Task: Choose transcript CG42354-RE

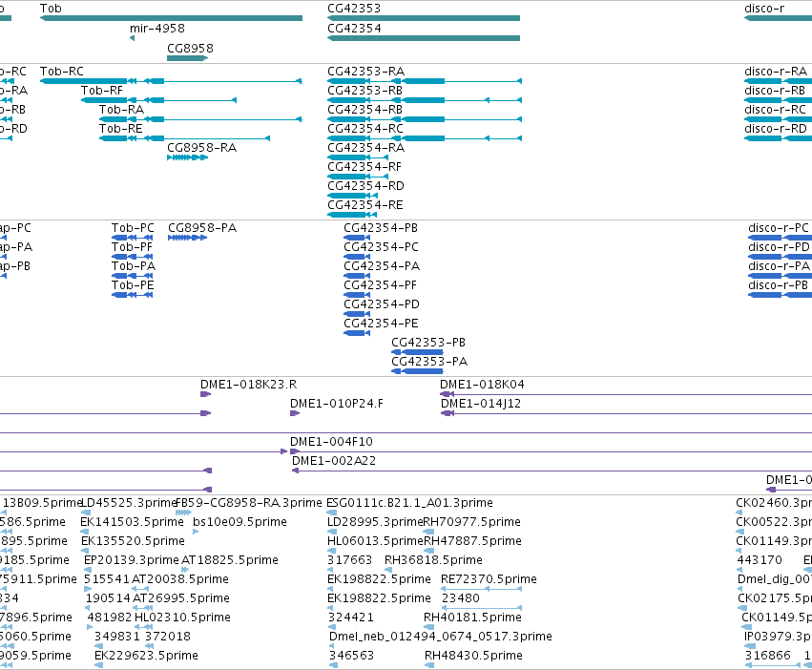Action: point(365,205)
